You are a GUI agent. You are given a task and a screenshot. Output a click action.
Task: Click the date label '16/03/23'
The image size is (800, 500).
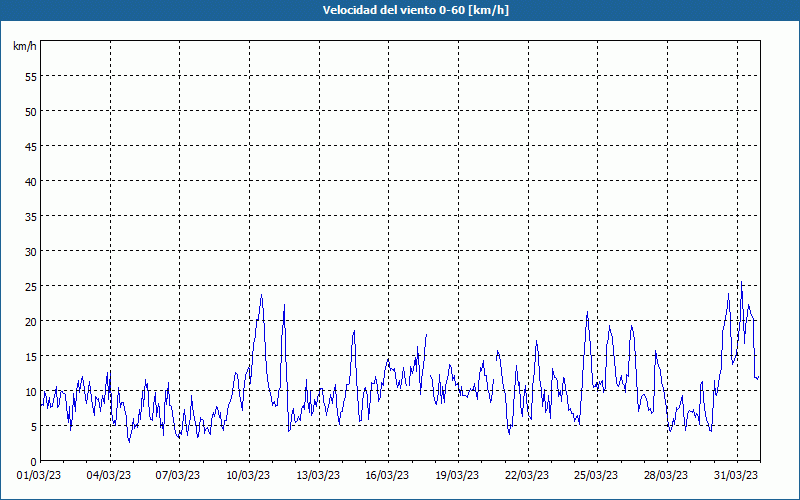(387, 475)
